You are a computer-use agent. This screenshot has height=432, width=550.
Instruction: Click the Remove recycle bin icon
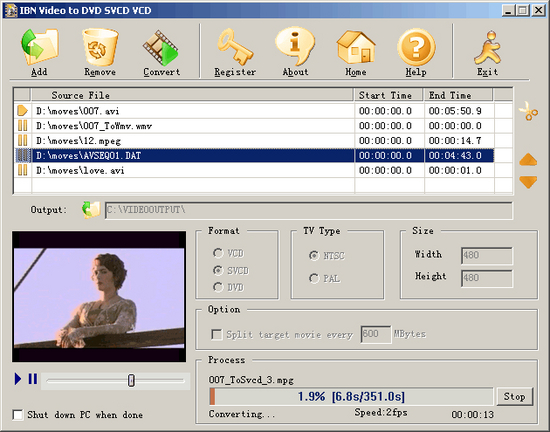[x=100, y=47]
